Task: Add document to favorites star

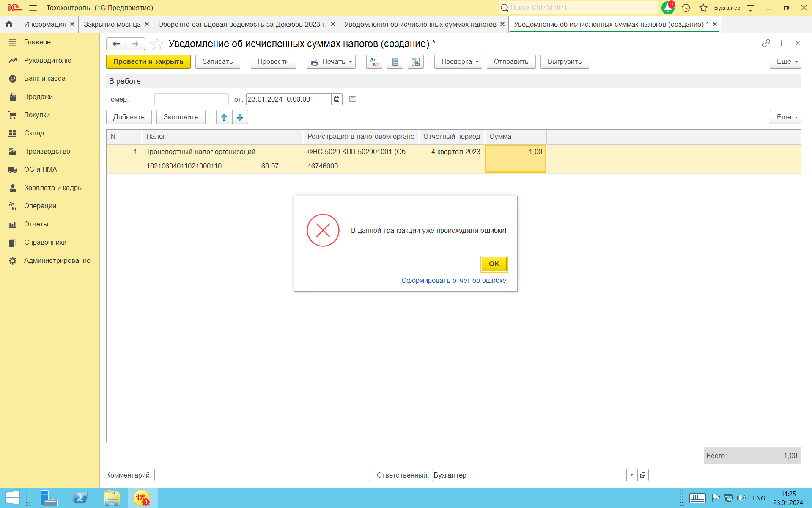Action: (157, 44)
